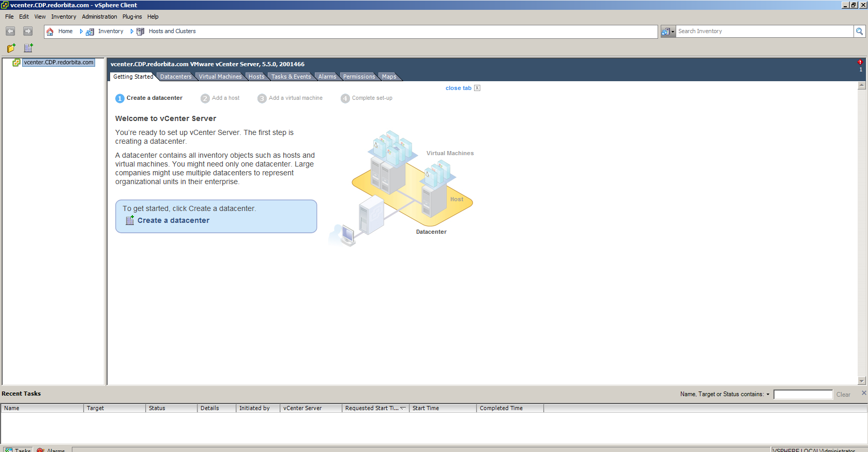This screenshot has height=452, width=868.
Task: Click the red alert indicator icon
Action: (x=860, y=63)
